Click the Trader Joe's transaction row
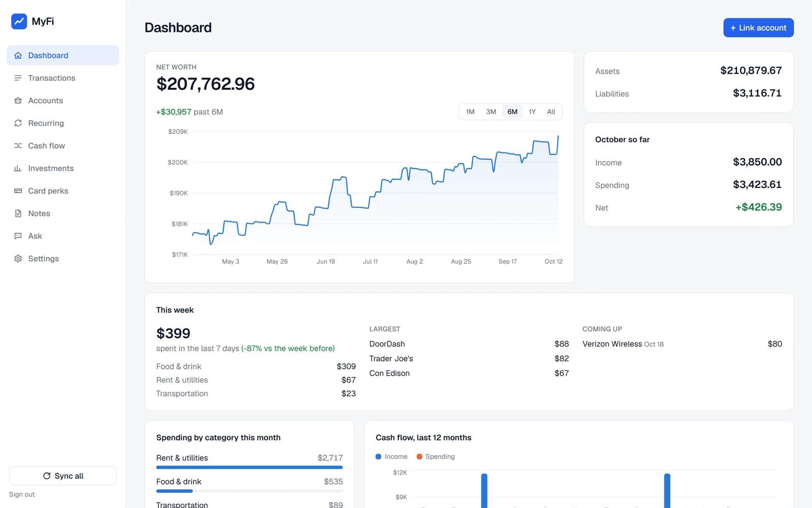812x508 pixels. [x=469, y=359]
